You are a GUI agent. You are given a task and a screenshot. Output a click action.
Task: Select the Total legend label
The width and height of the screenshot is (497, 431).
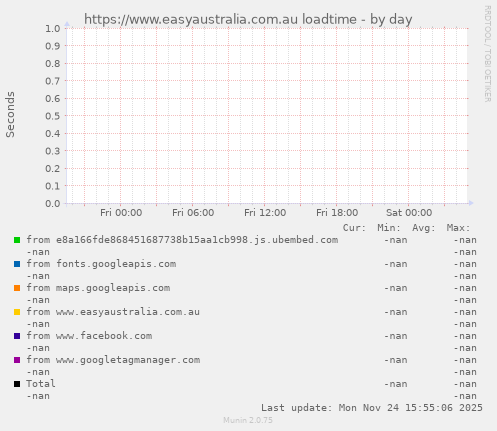coord(41,384)
